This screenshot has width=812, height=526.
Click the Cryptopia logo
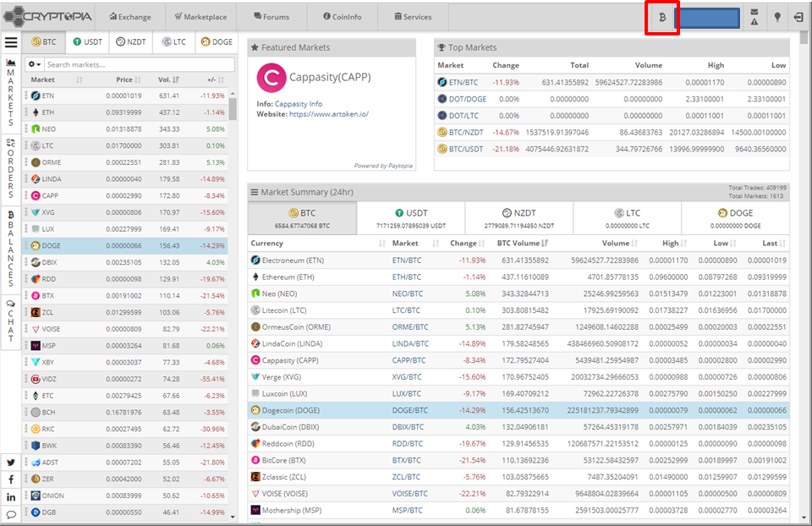click(47, 17)
